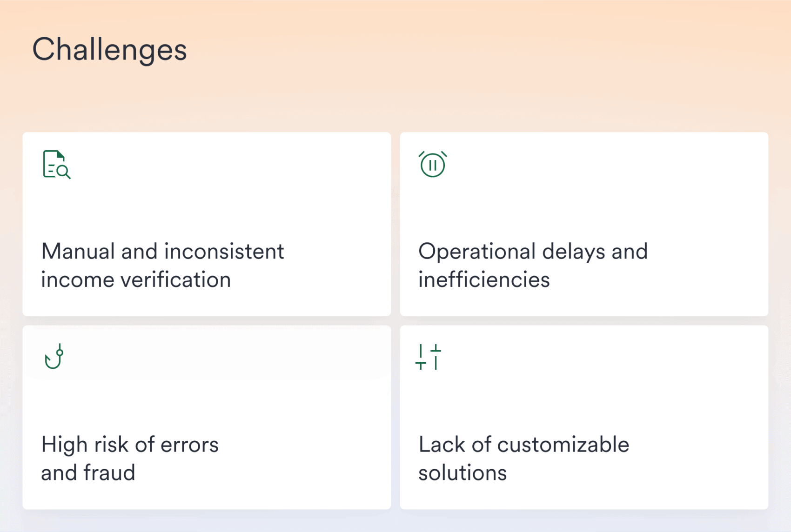Viewport: 791px width, 532px height.
Task: Click "High risk of errors" text line
Action: click(x=130, y=445)
